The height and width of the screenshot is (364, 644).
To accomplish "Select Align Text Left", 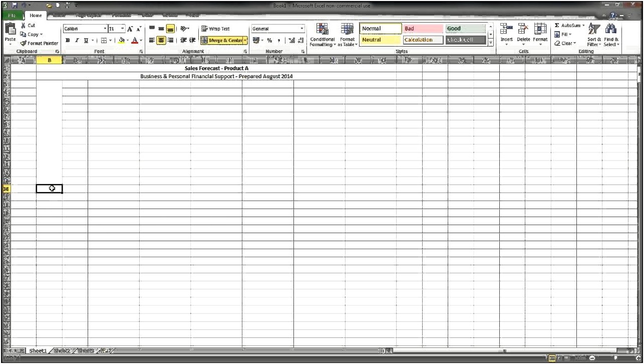I will point(152,41).
